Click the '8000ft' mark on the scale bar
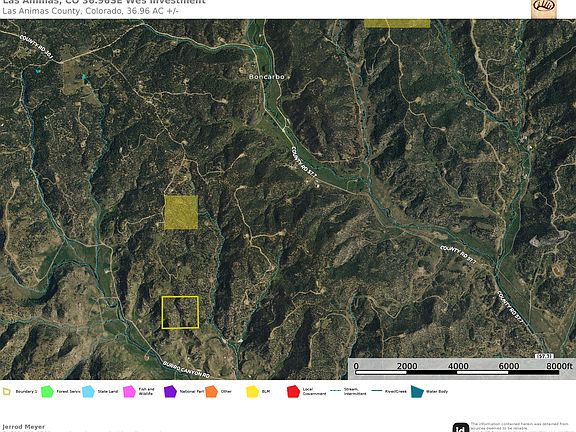 559,366
